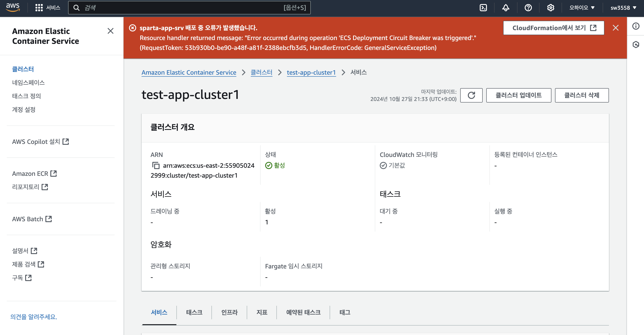The height and width of the screenshot is (335, 644).
Task: Switch to the 인프라 tab
Action: pos(229,312)
